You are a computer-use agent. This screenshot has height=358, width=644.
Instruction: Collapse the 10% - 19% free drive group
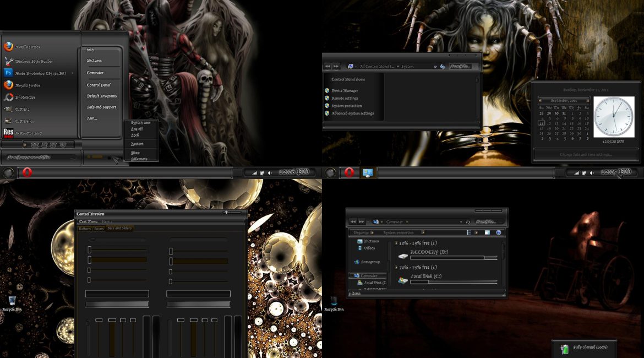point(396,243)
